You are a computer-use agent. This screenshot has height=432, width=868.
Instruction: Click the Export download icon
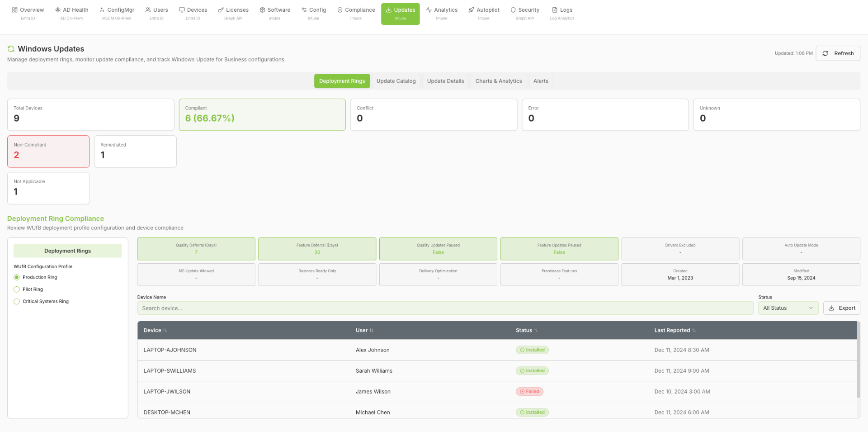831,308
